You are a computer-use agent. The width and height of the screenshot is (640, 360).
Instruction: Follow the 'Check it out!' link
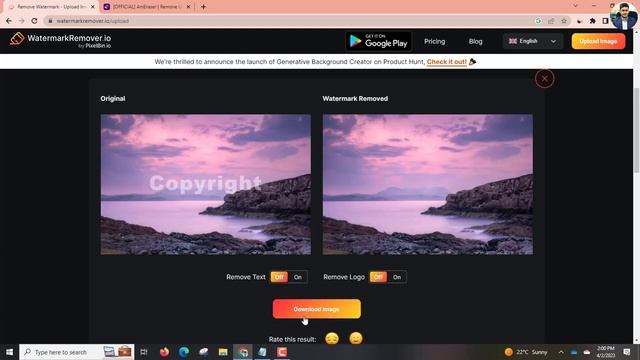click(447, 62)
